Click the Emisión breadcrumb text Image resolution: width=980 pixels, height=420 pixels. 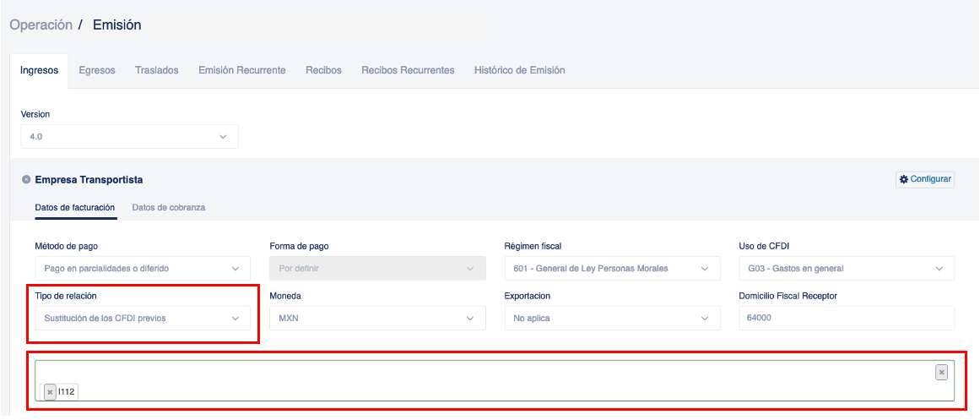(116, 25)
